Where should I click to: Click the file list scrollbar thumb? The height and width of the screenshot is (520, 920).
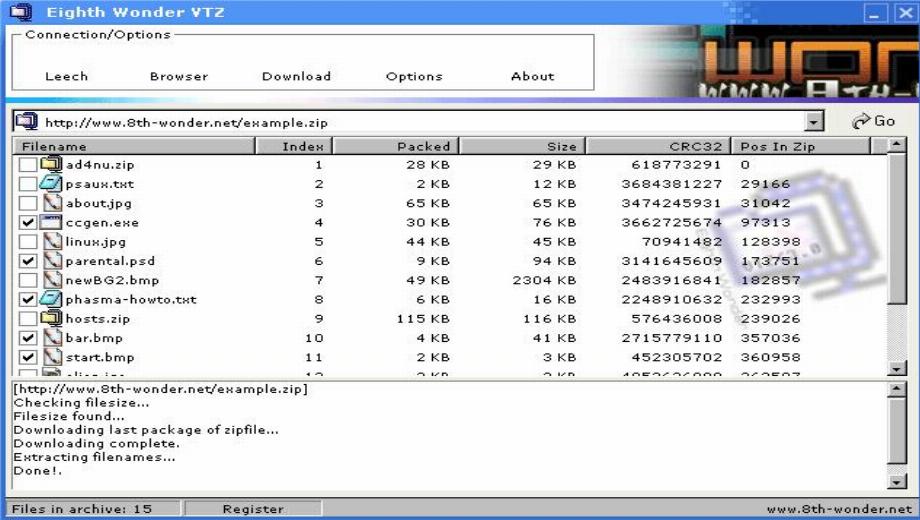click(x=897, y=229)
